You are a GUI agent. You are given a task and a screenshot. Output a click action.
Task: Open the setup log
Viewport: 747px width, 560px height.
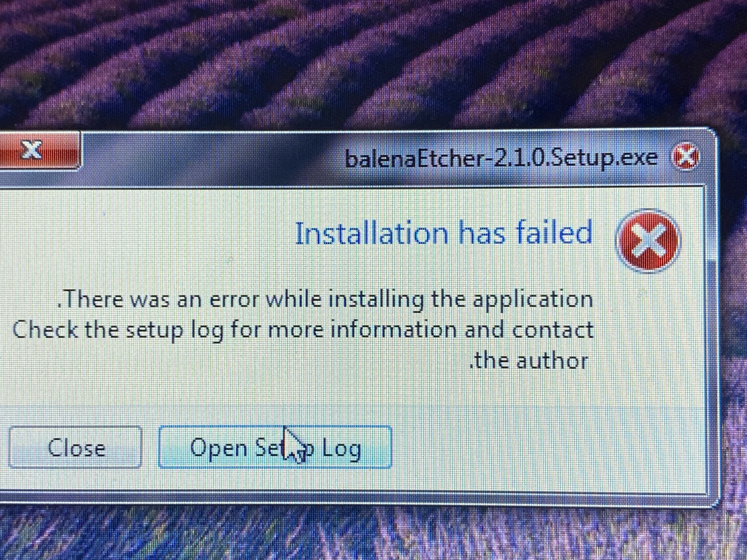tap(275, 447)
